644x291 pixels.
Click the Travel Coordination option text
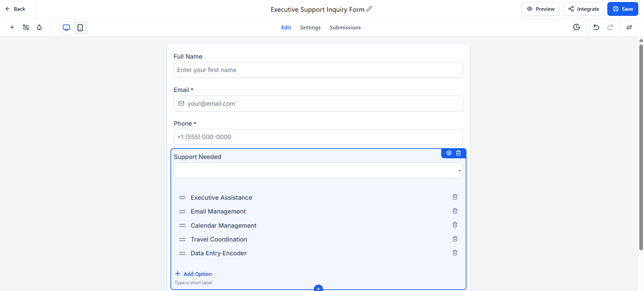pos(219,239)
